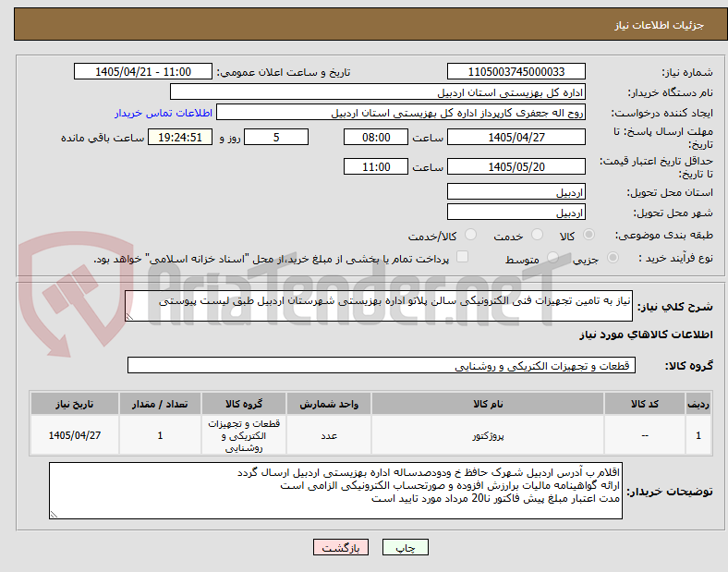Click price validity date 1405/05/20 field

click(x=516, y=166)
